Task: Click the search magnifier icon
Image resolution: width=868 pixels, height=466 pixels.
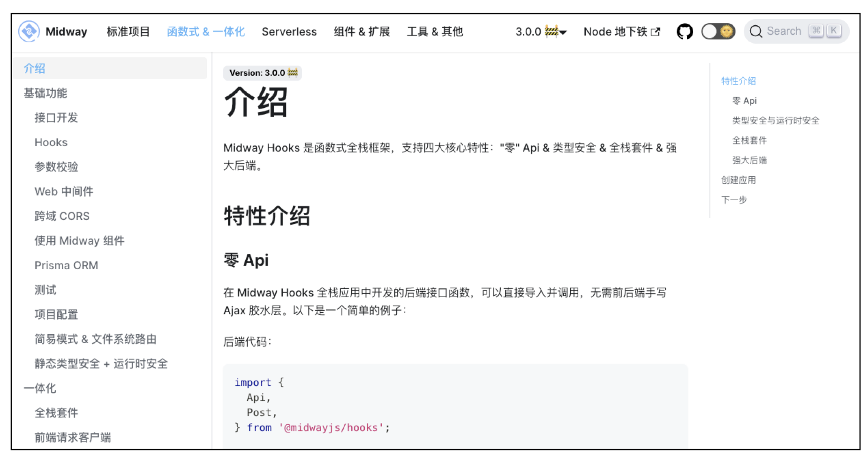Action: point(755,31)
